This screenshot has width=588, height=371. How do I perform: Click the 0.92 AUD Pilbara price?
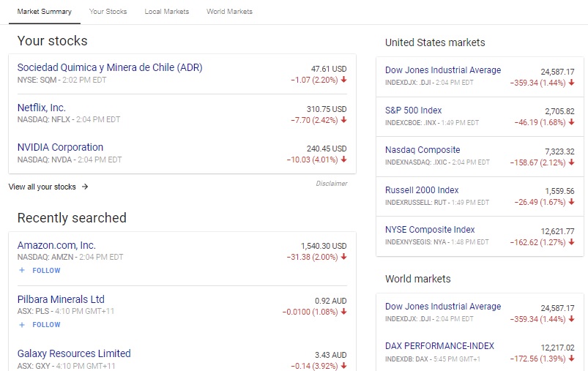coord(331,301)
